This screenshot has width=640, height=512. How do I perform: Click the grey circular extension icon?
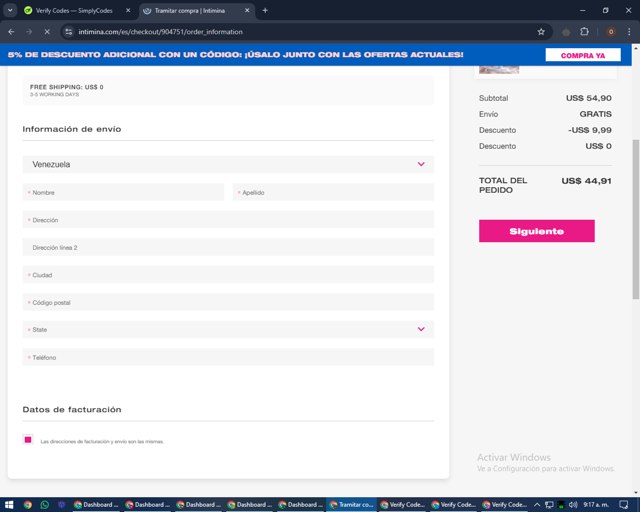[x=566, y=32]
